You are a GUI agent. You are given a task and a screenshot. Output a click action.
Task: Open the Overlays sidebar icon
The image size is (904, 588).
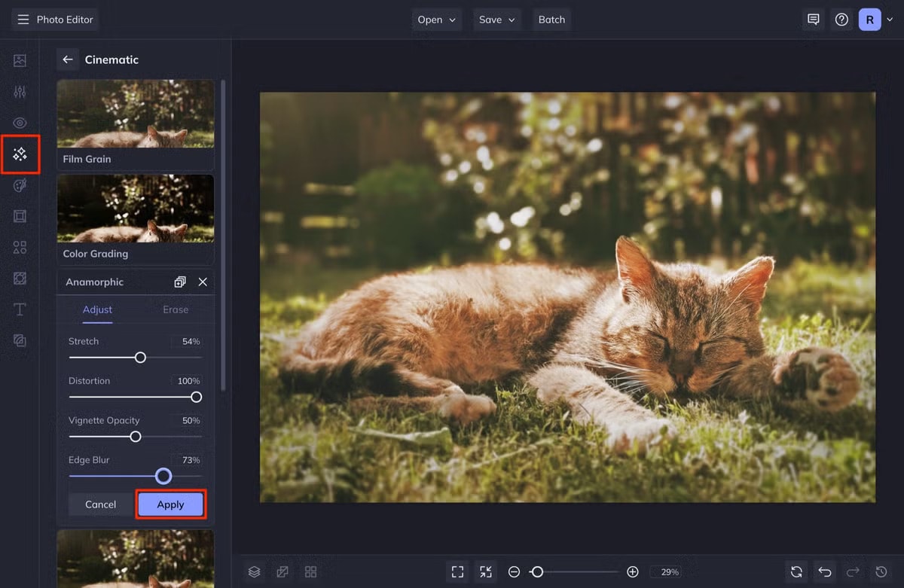pyautogui.click(x=20, y=279)
